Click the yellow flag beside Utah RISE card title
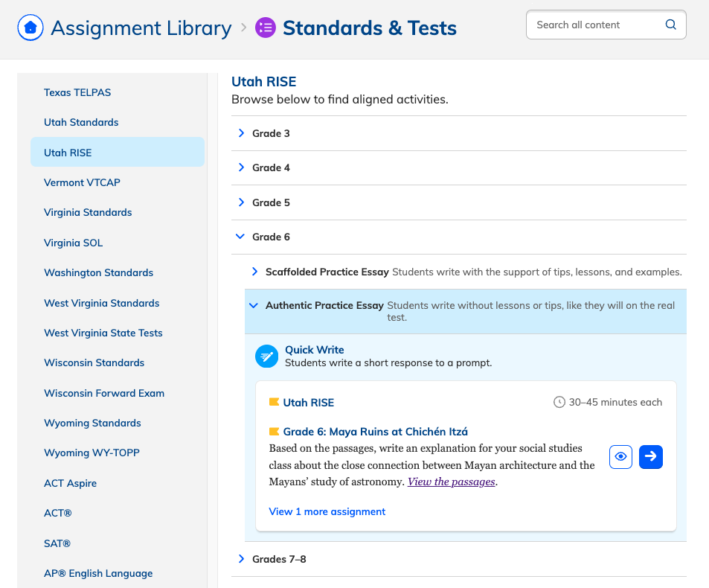Image resolution: width=709 pixels, height=588 pixels. pyautogui.click(x=274, y=402)
